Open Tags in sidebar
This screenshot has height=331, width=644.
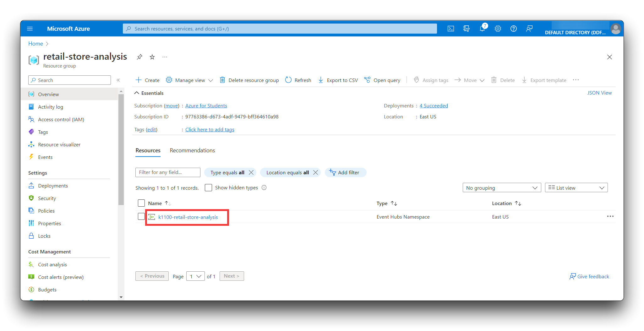(x=43, y=132)
